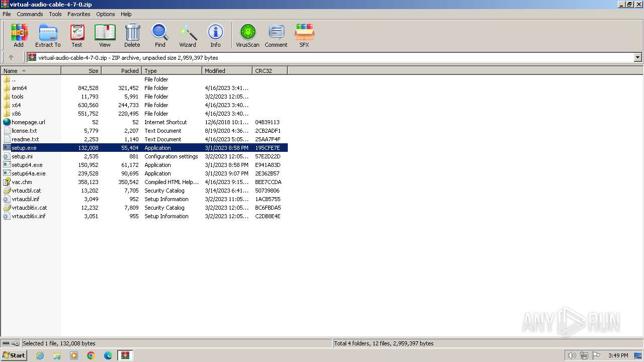Sort by the Modified column header
Screen dimensions: 644x362
click(x=227, y=71)
